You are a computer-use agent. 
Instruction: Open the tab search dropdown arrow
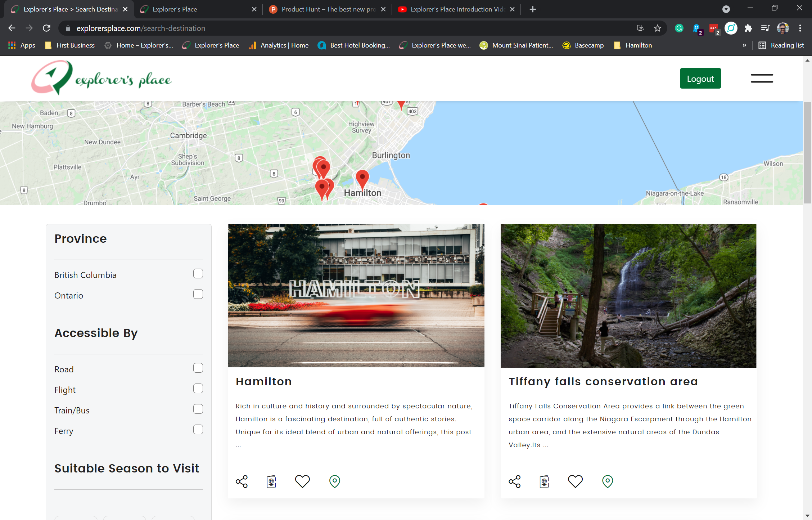pyautogui.click(x=726, y=9)
